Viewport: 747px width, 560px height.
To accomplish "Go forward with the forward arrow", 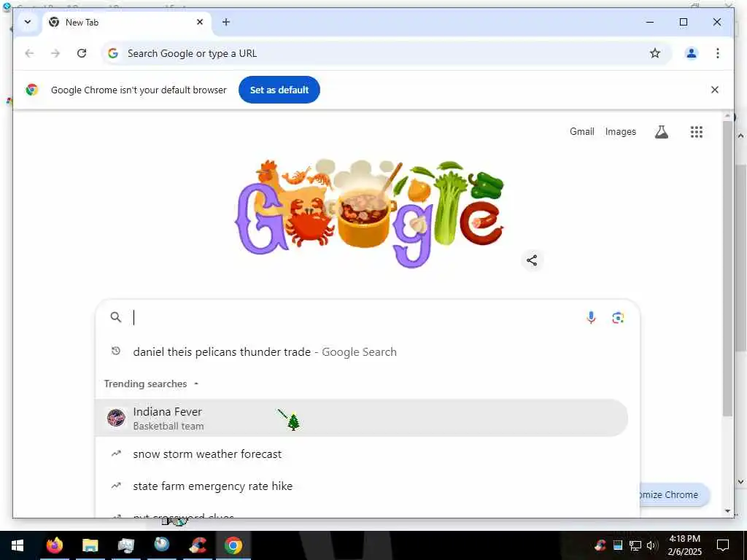I will 55,53.
